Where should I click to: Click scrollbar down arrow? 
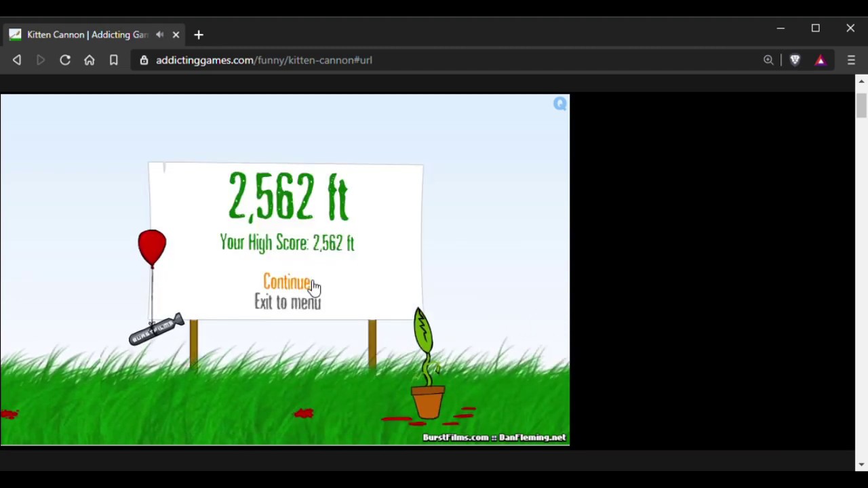coord(861,465)
